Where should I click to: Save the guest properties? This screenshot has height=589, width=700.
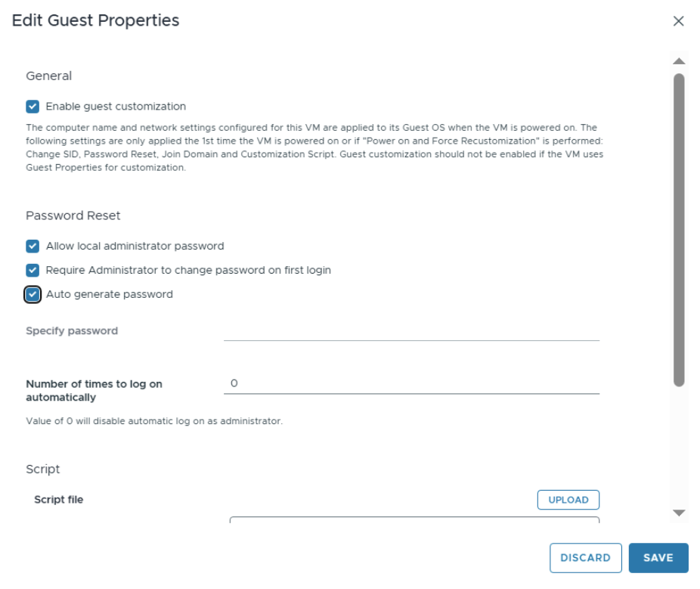click(658, 558)
